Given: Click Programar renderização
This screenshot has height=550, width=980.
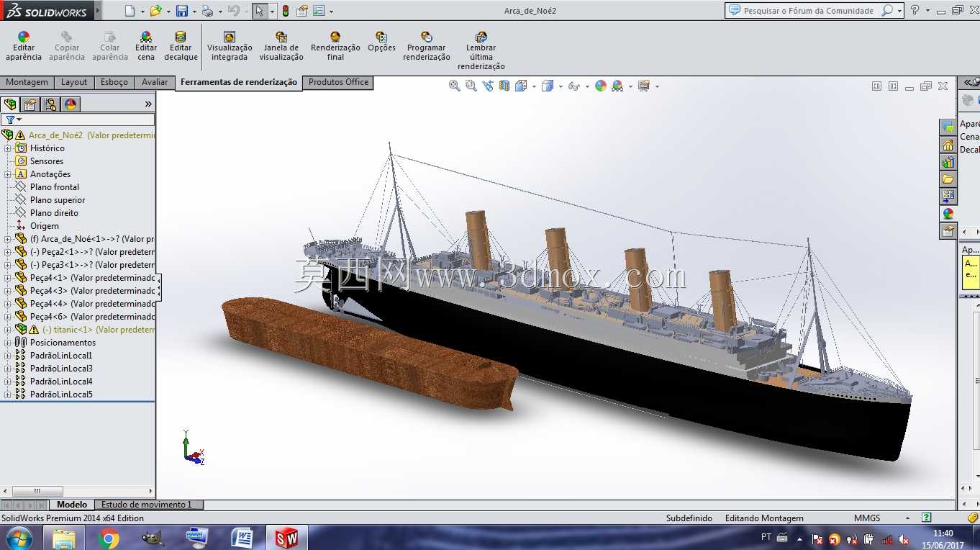Looking at the screenshot, I should coord(427,46).
